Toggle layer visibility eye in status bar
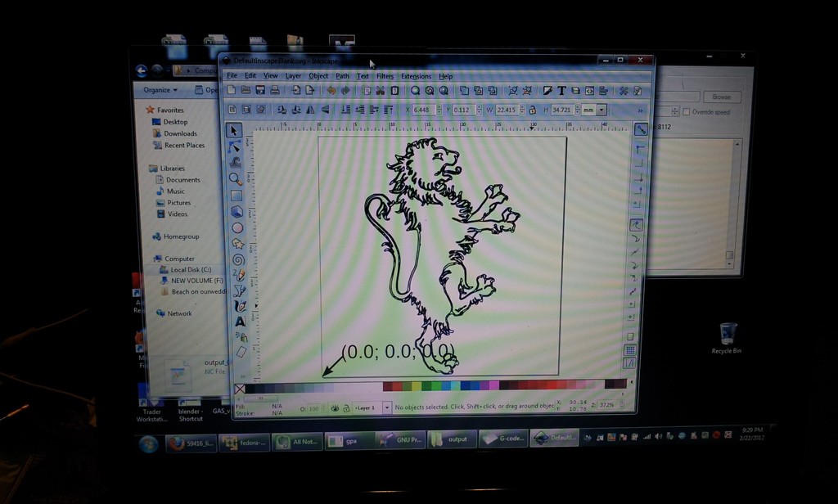The width and height of the screenshot is (838, 504). 334,407
